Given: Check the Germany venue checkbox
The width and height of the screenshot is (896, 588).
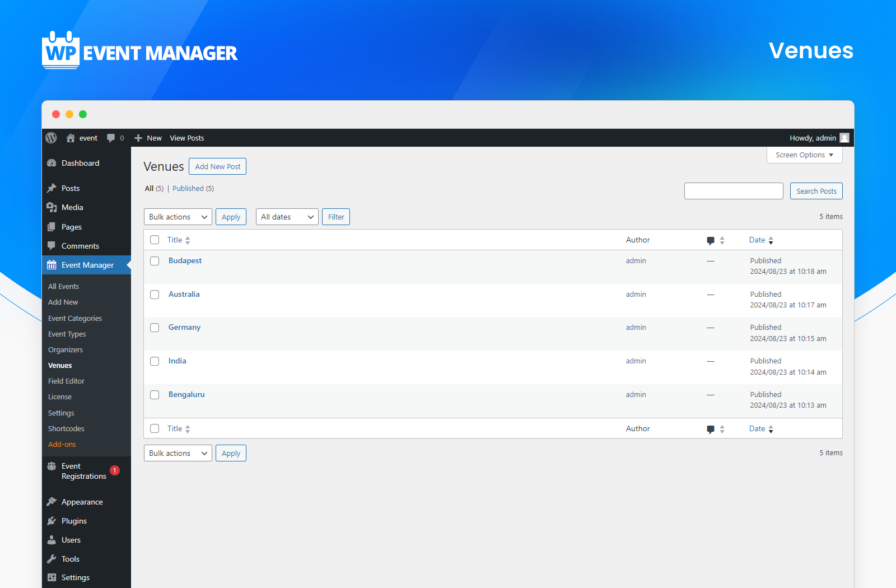Looking at the screenshot, I should [x=155, y=328].
